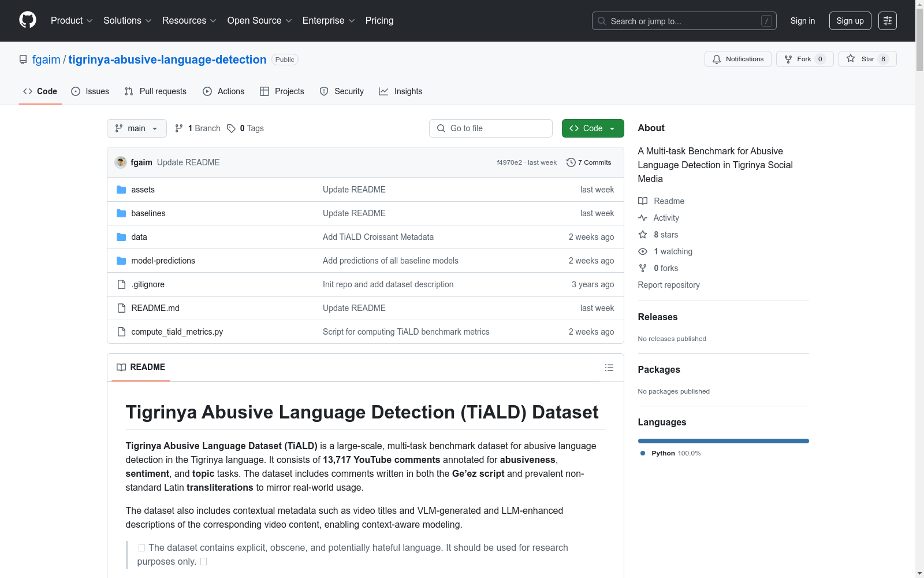Switch to the Issues tab
The width and height of the screenshot is (924, 578).
(90, 91)
